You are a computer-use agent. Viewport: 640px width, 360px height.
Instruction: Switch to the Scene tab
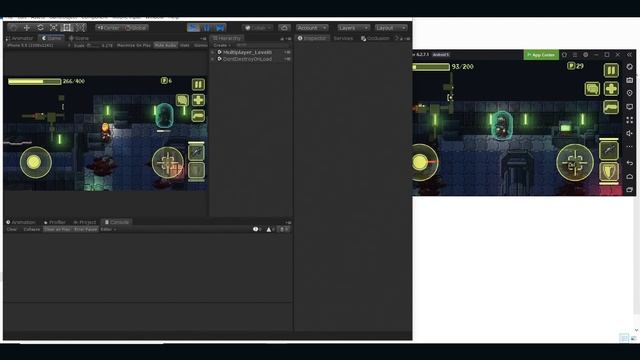79,38
